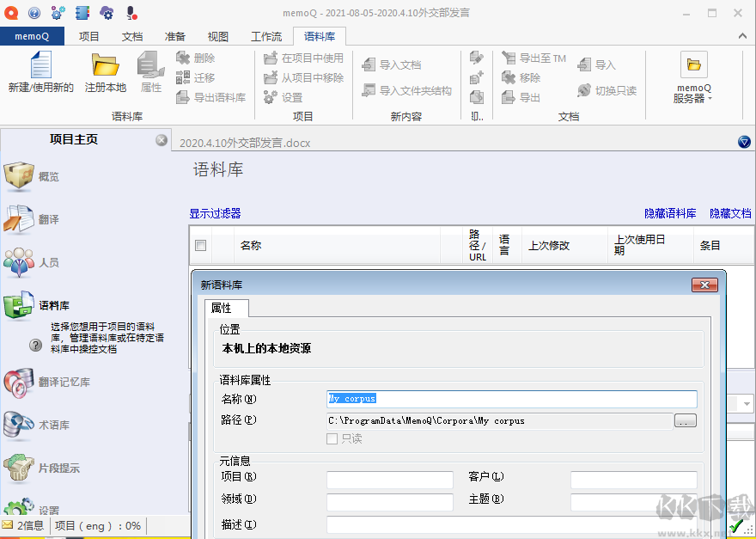Sort by 名称 column header
This screenshot has height=539, width=756.
click(x=337, y=246)
